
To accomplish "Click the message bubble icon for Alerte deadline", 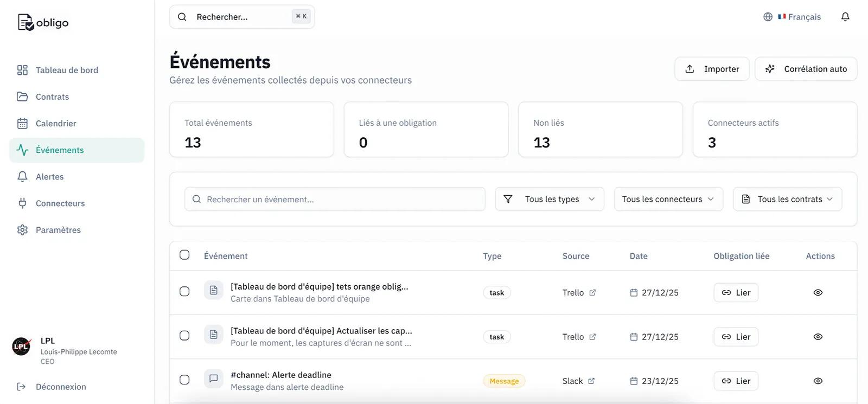I will [214, 379].
